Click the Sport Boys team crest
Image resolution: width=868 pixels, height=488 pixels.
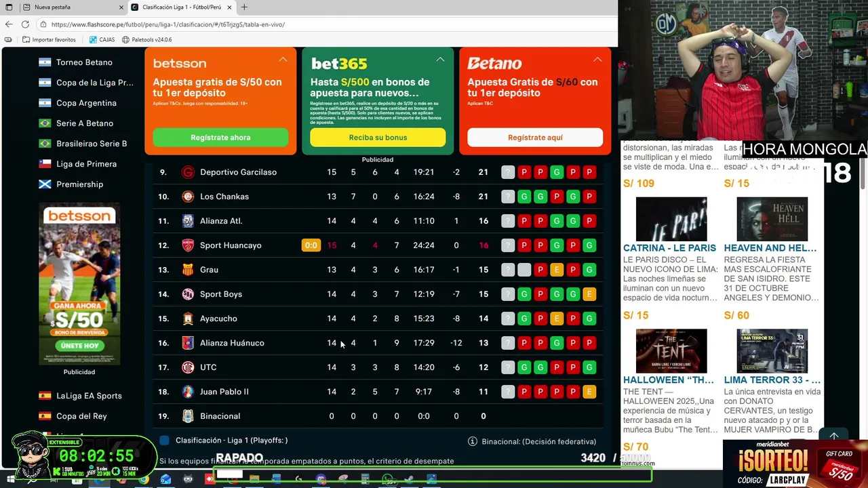click(188, 294)
